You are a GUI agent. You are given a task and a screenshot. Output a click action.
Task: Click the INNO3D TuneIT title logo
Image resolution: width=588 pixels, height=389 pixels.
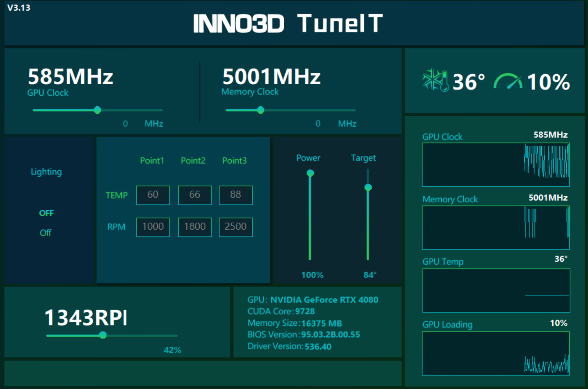pos(288,23)
